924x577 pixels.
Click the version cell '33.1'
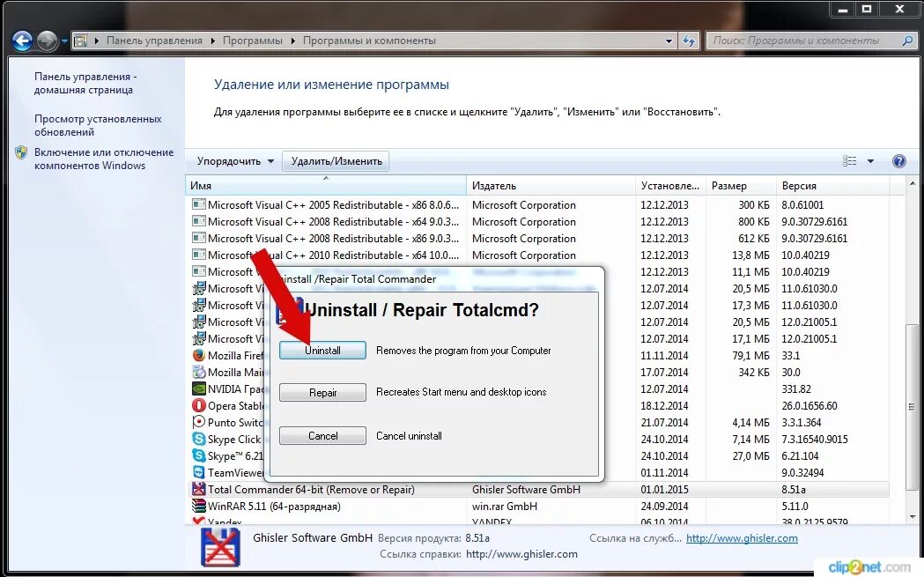791,355
